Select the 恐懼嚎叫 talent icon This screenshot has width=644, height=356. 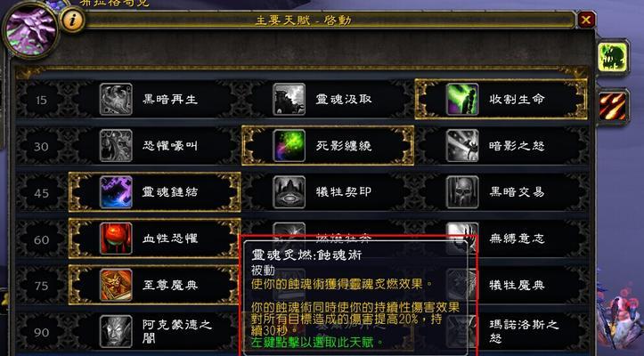[x=116, y=146]
